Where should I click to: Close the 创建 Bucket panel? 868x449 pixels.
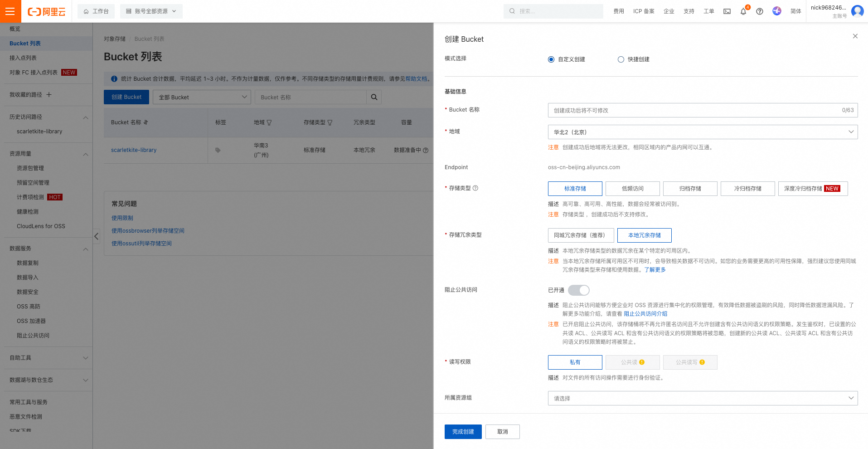[855, 36]
